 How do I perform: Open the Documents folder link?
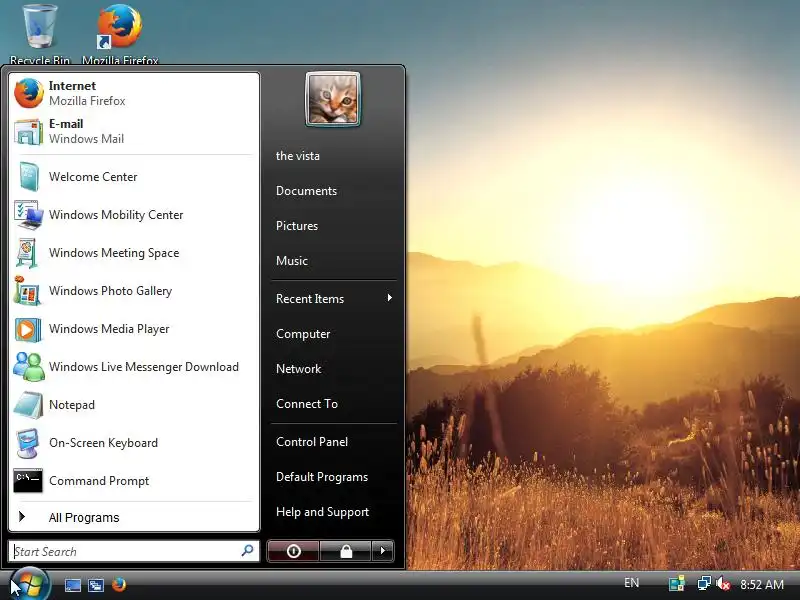[306, 191]
